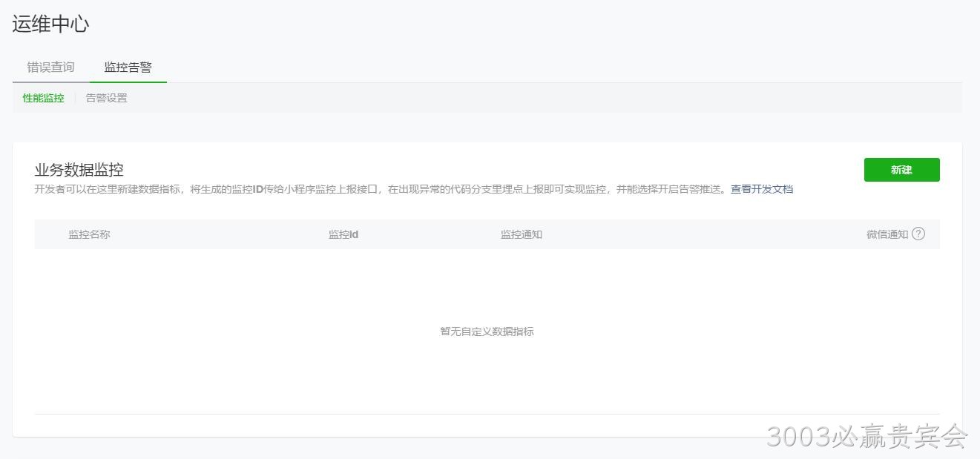Click the 暂无自定义数据指标 empty message

pyautogui.click(x=487, y=331)
